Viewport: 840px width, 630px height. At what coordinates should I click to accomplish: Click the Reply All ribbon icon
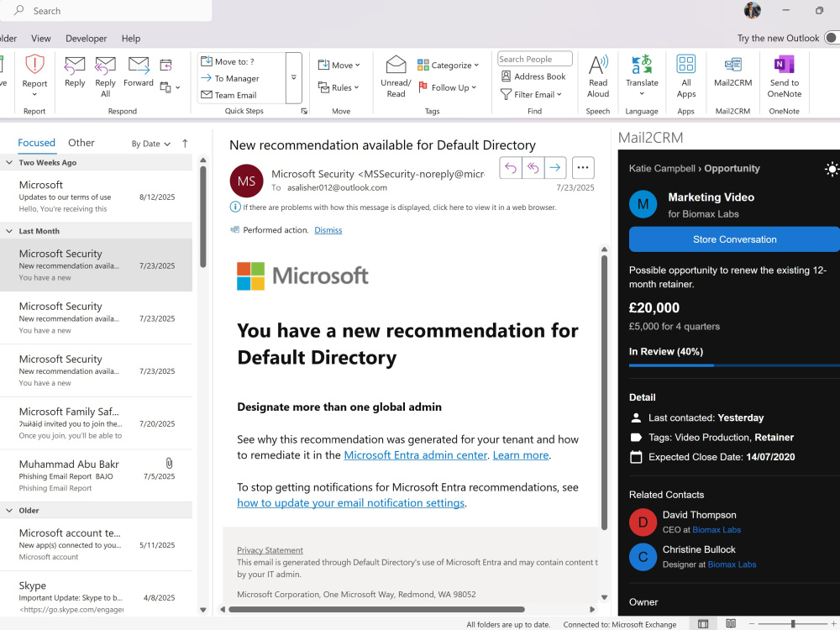tap(105, 66)
